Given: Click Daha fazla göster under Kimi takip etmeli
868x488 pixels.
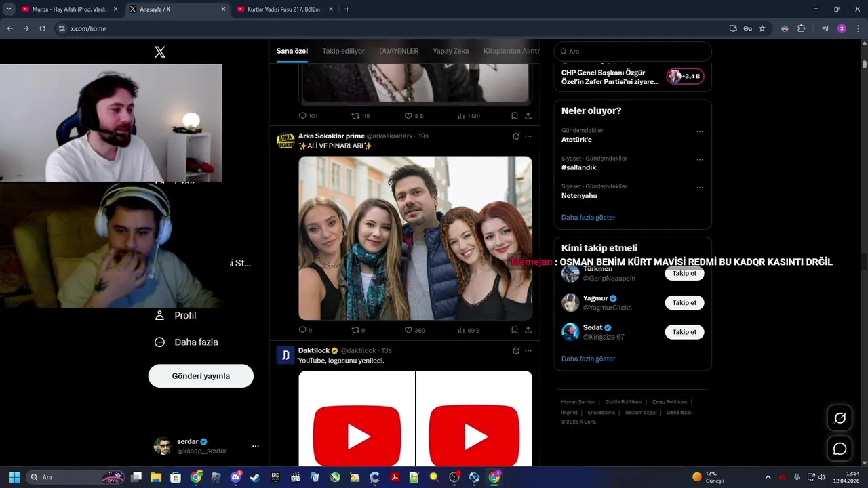Looking at the screenshot, I should coord(588,359).
